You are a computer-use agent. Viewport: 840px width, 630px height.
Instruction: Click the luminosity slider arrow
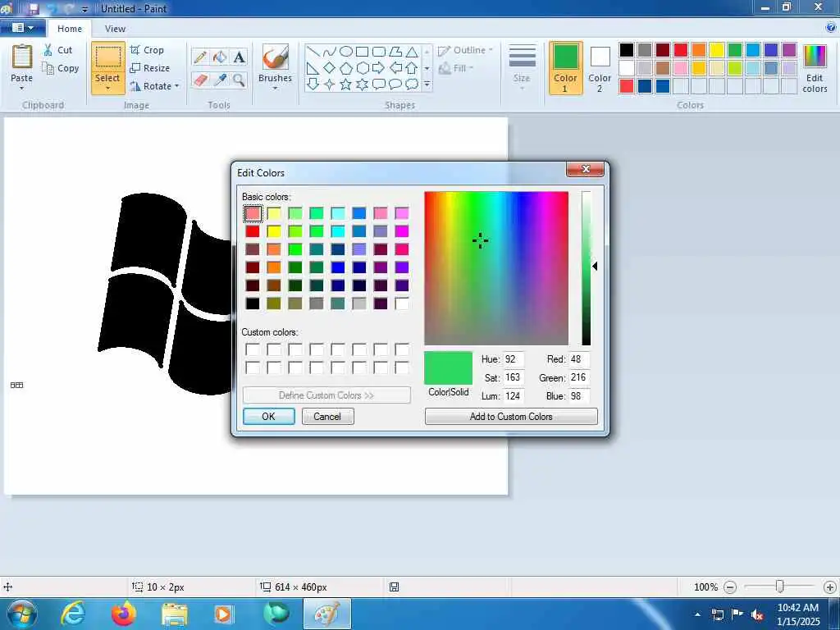click(x=595, y=267)
